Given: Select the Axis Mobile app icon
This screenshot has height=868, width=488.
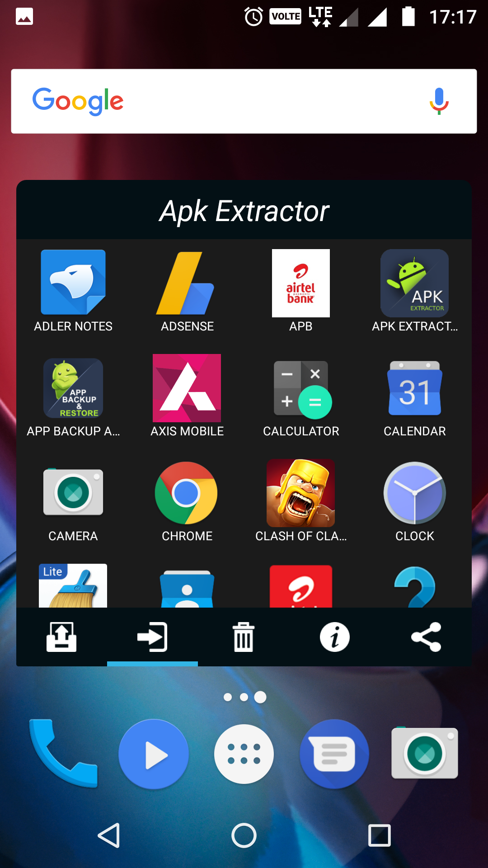Looking at the screenshot, I should click(187, 388).
